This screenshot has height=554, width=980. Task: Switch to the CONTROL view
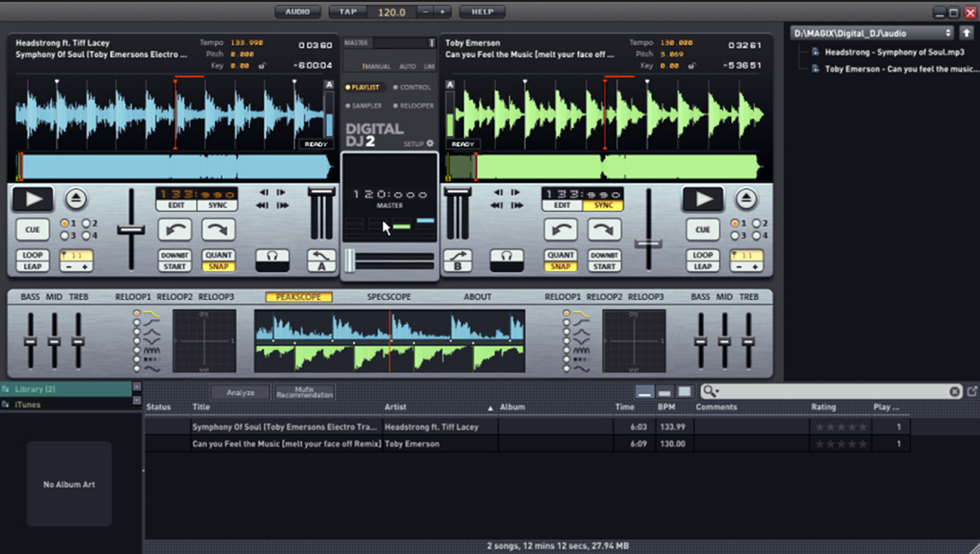click(412, 88)
